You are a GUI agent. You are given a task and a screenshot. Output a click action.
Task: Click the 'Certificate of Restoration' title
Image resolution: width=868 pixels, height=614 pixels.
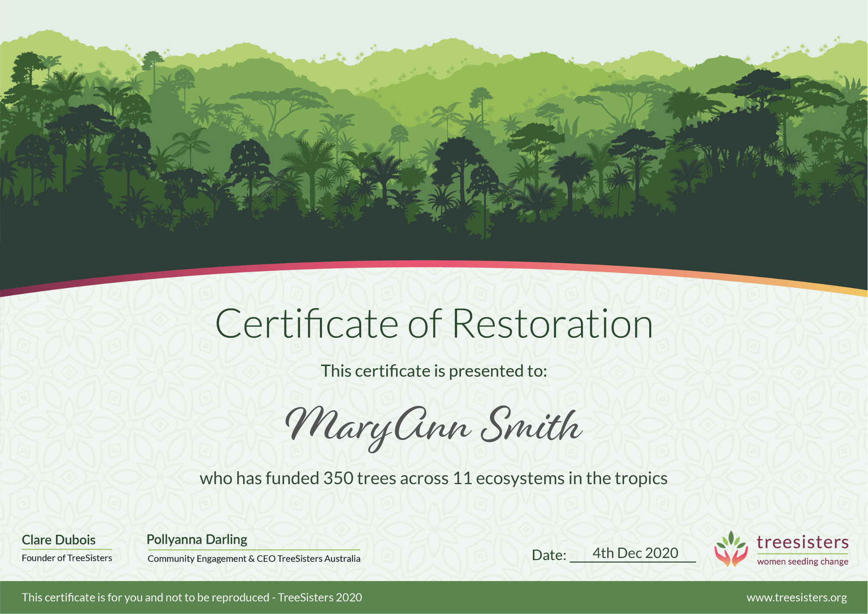tap(434, 324)
